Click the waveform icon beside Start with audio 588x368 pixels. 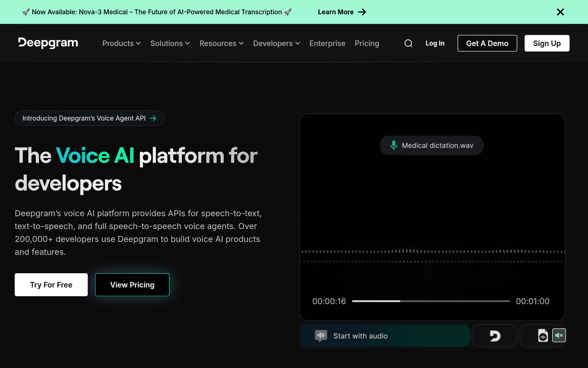(x=321, y=336)
